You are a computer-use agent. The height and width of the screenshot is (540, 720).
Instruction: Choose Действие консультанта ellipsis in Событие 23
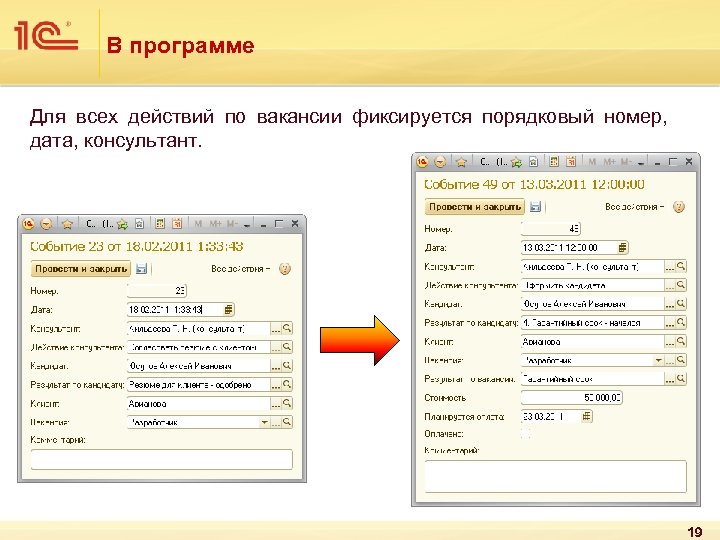276,347
